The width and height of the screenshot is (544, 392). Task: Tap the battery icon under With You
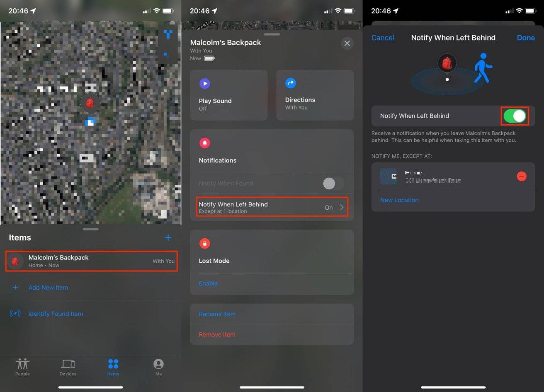coord(209,58)
